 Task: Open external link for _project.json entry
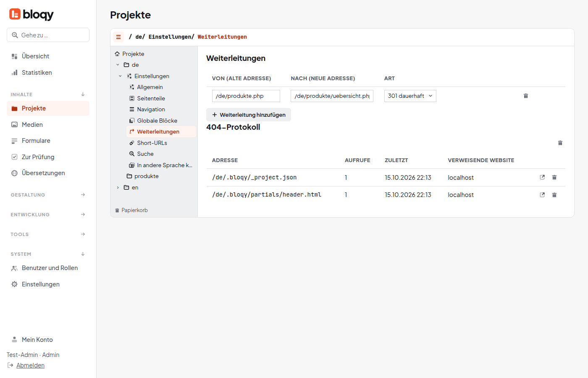pos(542,177)
